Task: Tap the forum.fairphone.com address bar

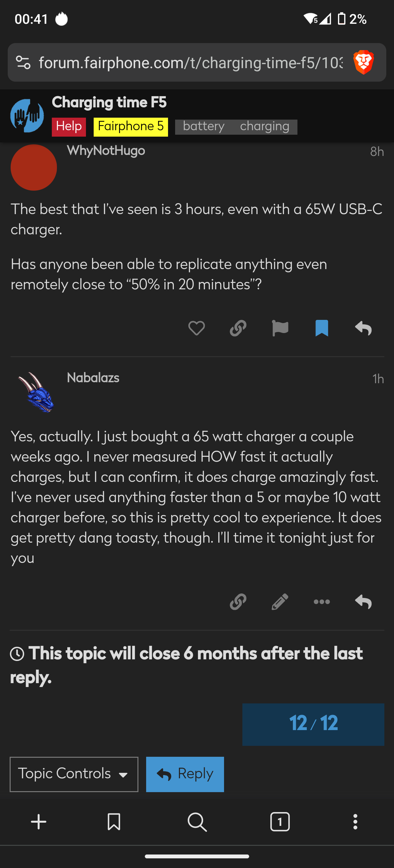Action: point(190,63)
